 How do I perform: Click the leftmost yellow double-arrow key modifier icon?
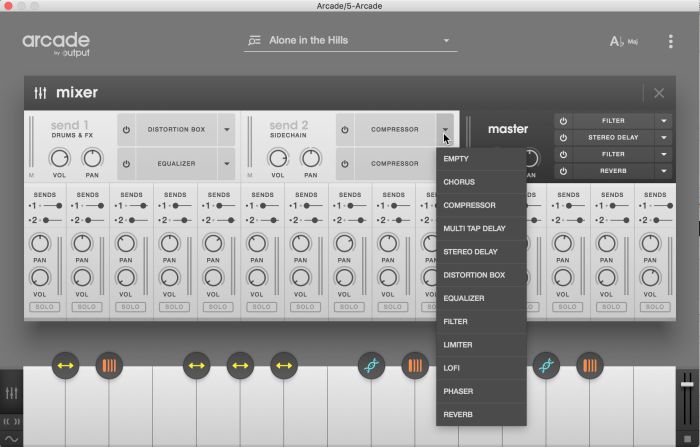tap(65, 366)
